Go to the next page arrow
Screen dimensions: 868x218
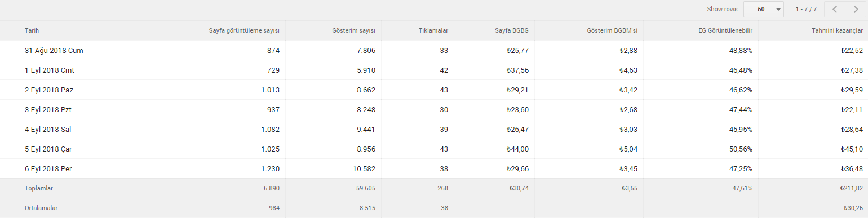coord(856,10)
